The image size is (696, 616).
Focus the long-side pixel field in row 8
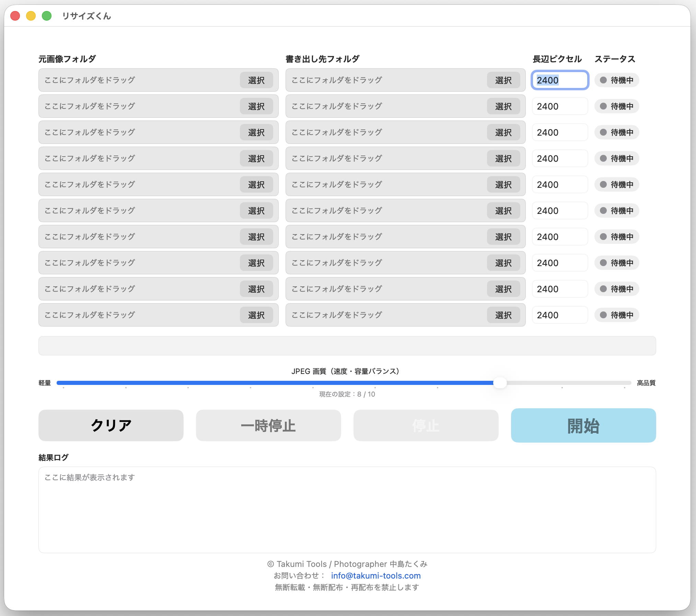[x=560, y=263]
